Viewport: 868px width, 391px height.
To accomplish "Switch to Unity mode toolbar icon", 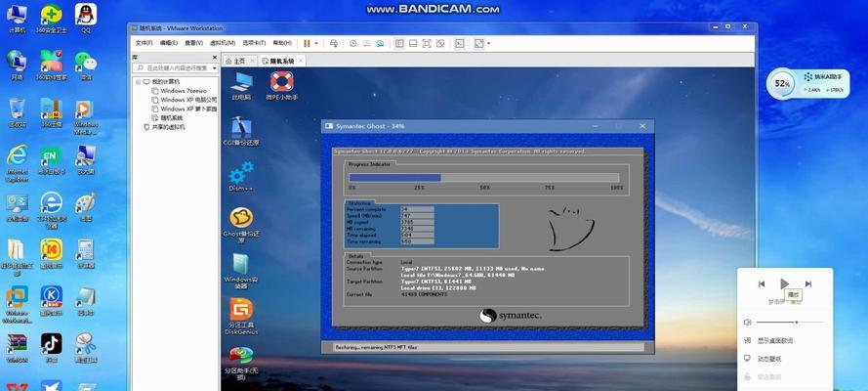I will pyautogui.click(x=440, y=43).
